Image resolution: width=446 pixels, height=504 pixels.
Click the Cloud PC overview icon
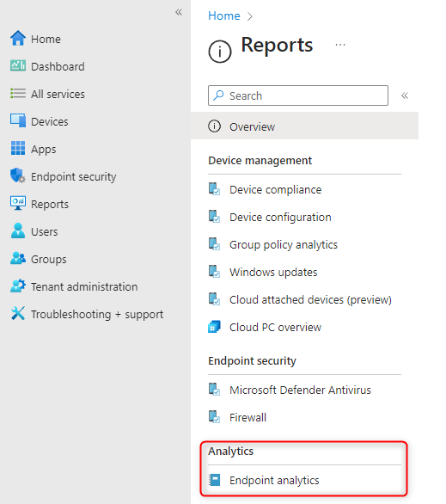(x=214, y=327)
